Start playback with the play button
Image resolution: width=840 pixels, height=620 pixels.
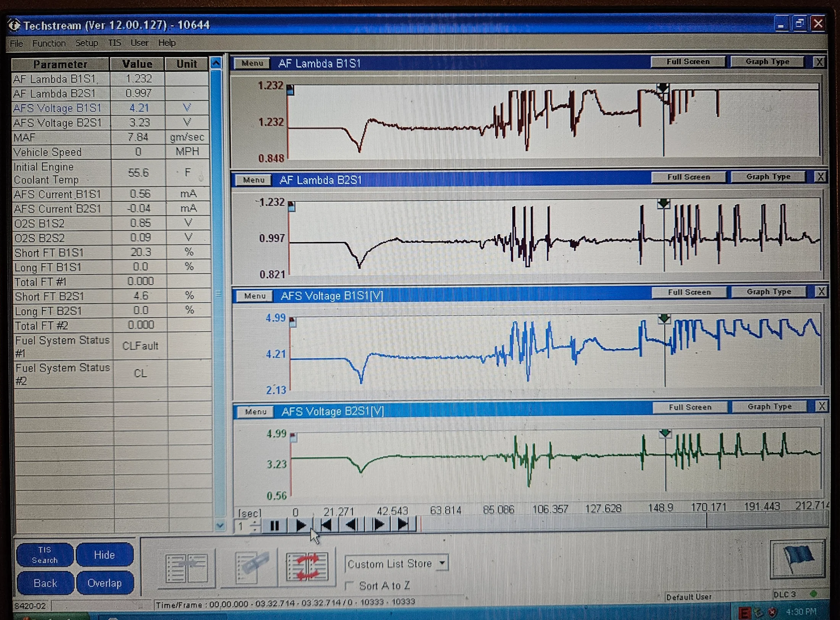(x=300, y=526)
